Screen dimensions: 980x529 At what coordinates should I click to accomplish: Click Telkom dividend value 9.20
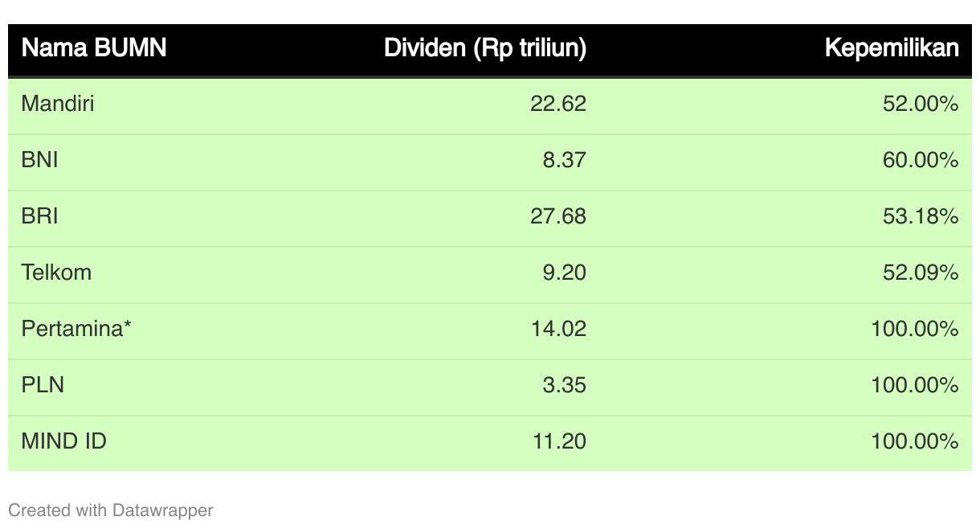click(564, 273)
